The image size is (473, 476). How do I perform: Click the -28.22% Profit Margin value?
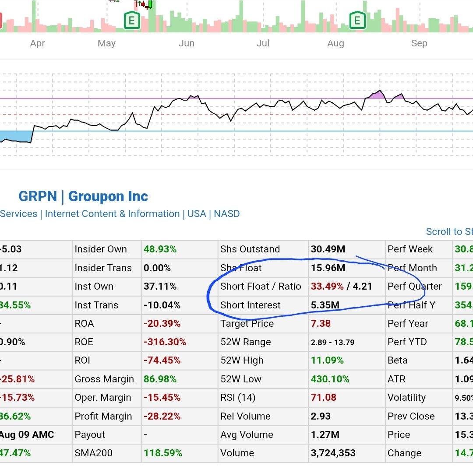point(162,416)
